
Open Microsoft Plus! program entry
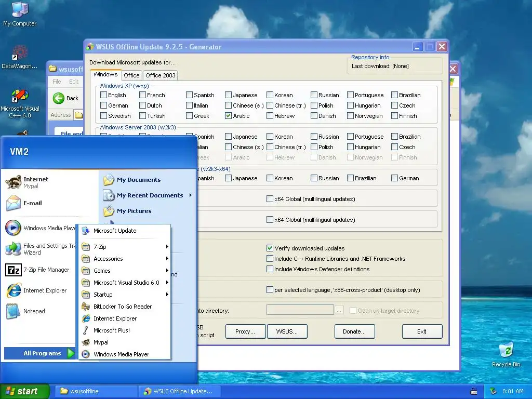125,330
